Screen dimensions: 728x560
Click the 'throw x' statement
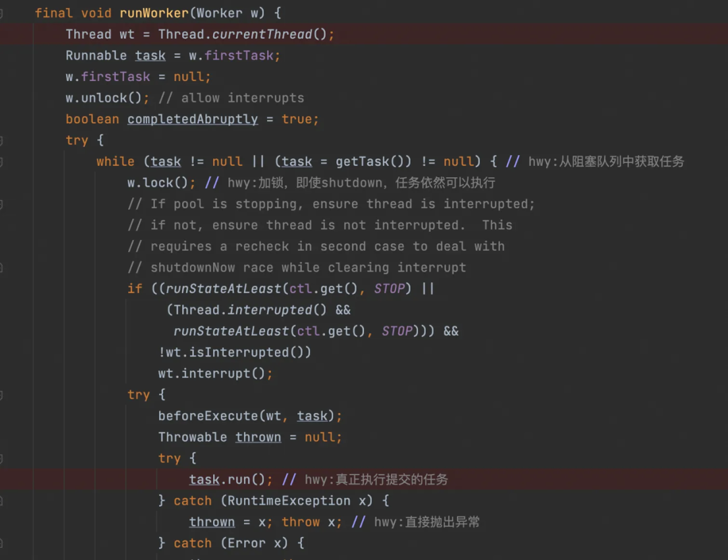308,522
